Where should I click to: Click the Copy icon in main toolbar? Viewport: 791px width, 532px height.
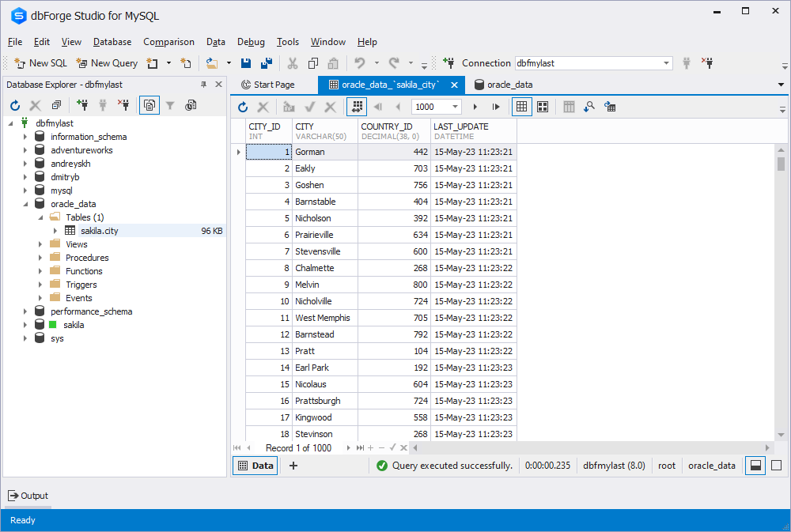click(x=312, y=63)
